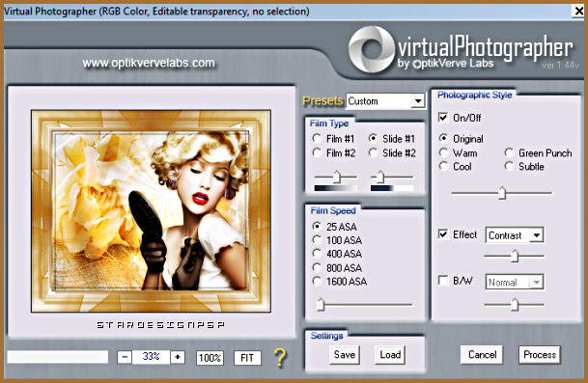Choose 400 ASA film speed

tap(317, 254)
